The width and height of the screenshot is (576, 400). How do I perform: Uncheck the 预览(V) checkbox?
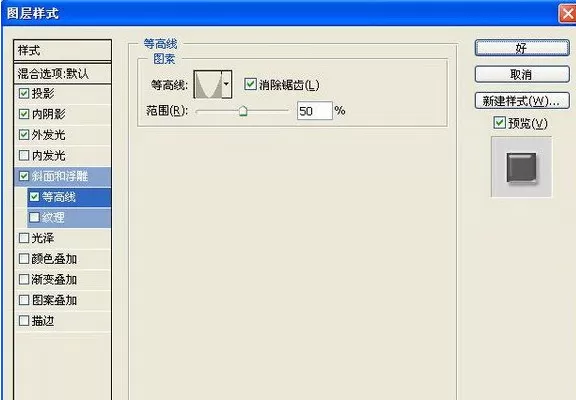(499, 122)
